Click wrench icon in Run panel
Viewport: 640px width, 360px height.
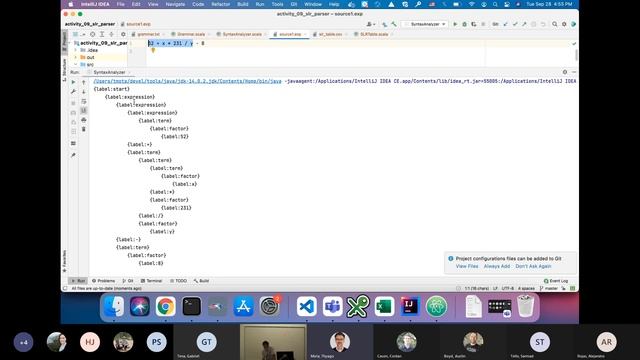point(73,91)
